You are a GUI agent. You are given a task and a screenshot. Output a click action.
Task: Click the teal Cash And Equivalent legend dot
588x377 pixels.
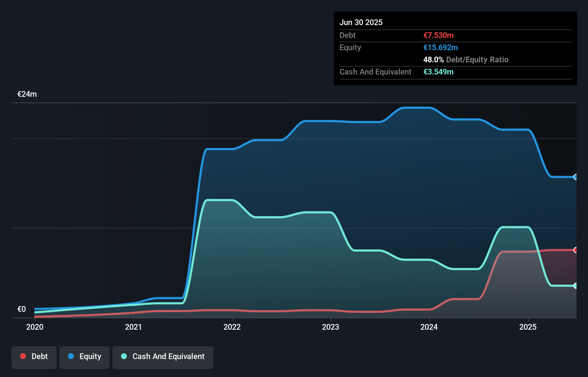coord(124,356)
